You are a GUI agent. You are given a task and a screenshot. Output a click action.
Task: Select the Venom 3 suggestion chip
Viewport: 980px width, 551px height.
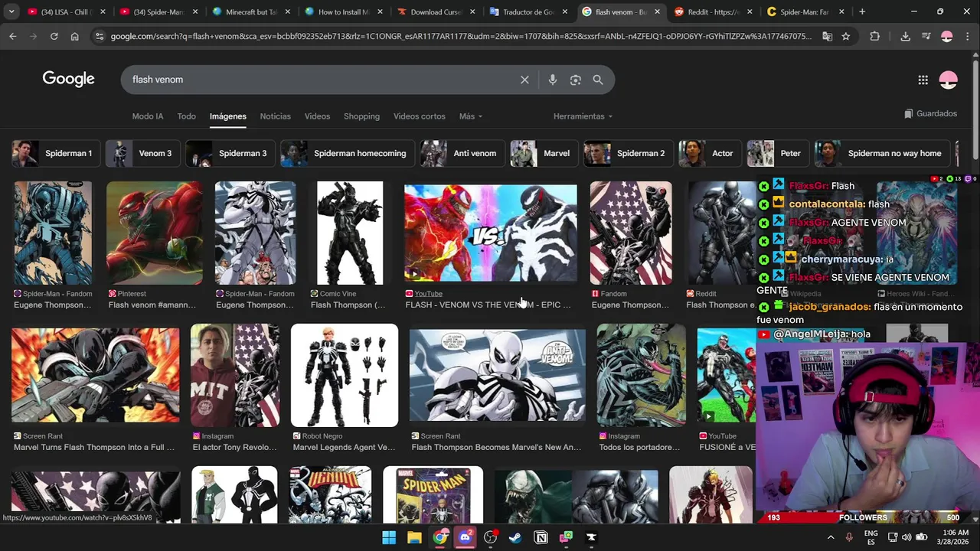point(142,153)
